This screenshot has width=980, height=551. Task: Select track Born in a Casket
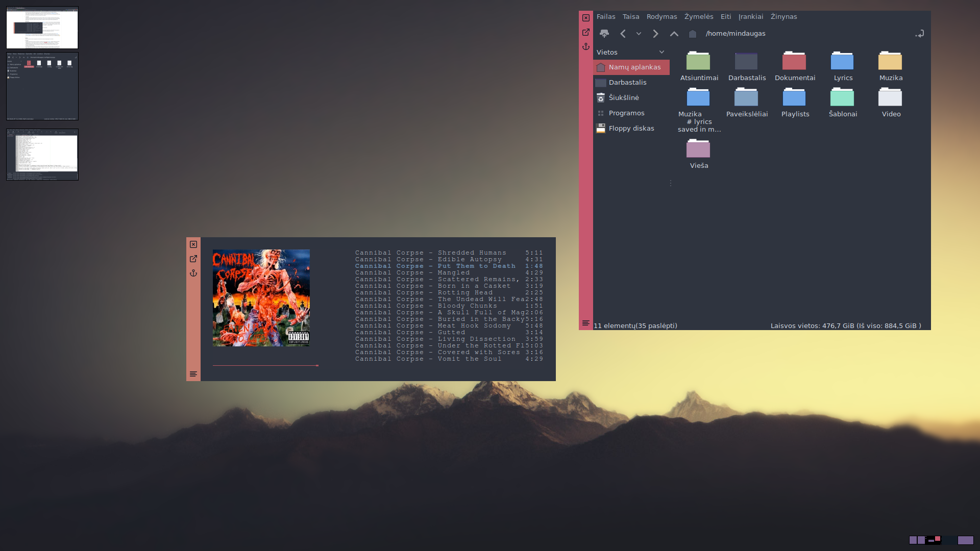click(x=449, y=286)
